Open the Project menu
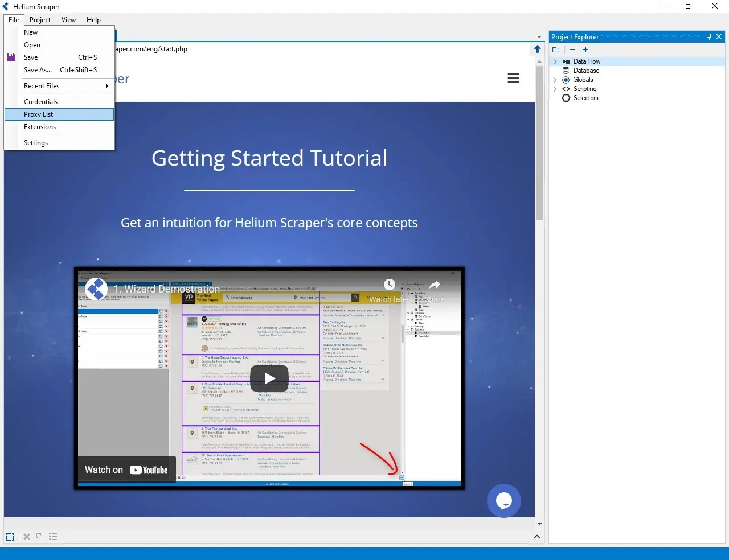729x560 pixels. pyautogui.click(x=40, y=20)
